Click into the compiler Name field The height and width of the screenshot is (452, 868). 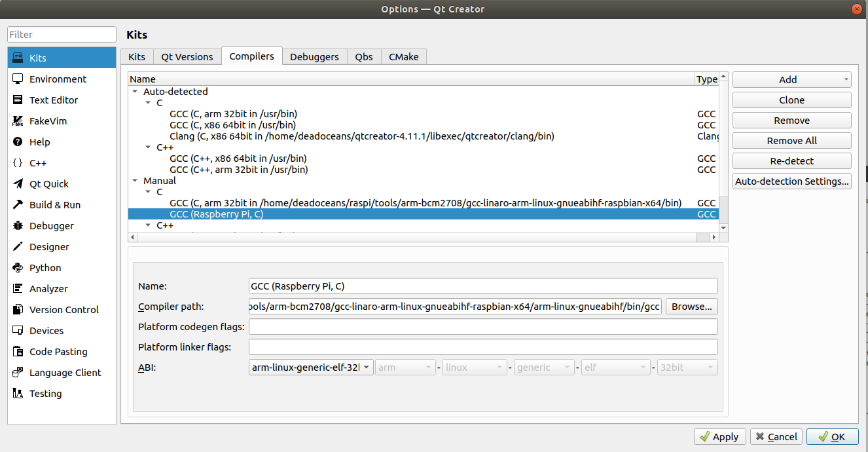point(483,286)
